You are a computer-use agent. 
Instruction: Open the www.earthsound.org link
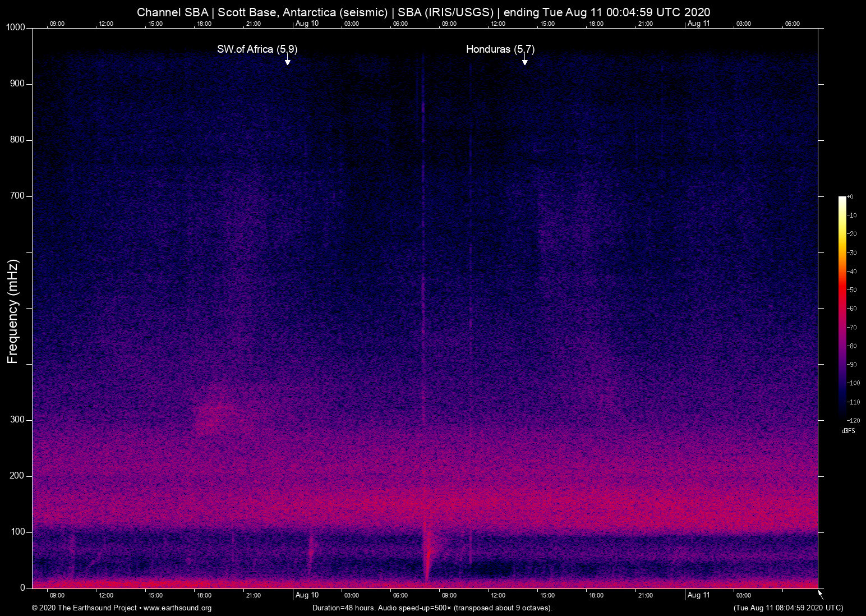click(177, 608)
